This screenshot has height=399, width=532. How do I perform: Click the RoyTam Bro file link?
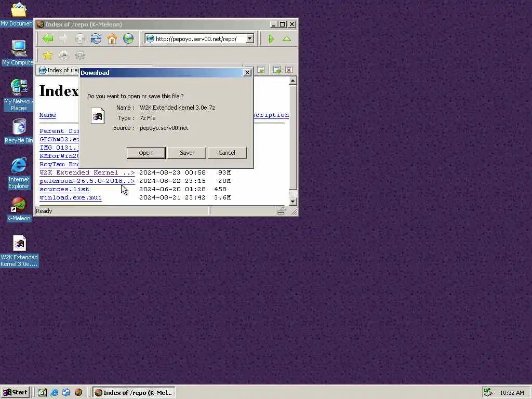[59, 164]
